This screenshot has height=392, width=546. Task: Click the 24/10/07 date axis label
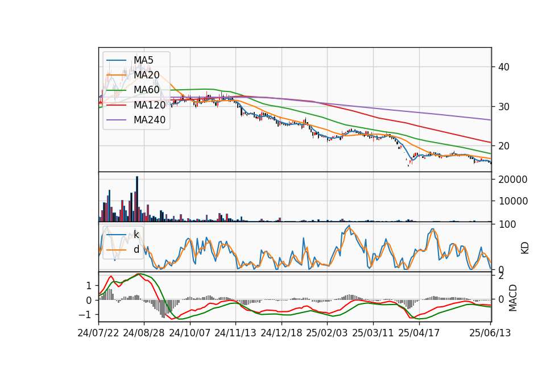(x=190, y=333)
